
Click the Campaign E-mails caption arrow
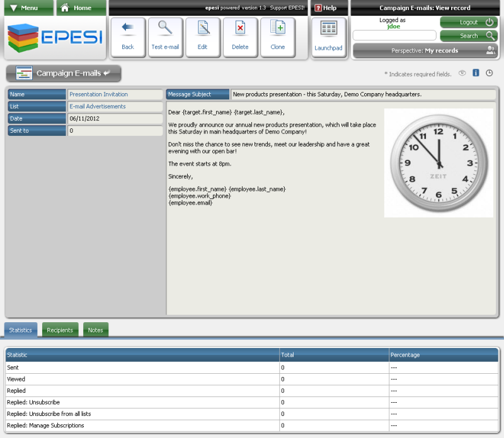pos(107,73)
